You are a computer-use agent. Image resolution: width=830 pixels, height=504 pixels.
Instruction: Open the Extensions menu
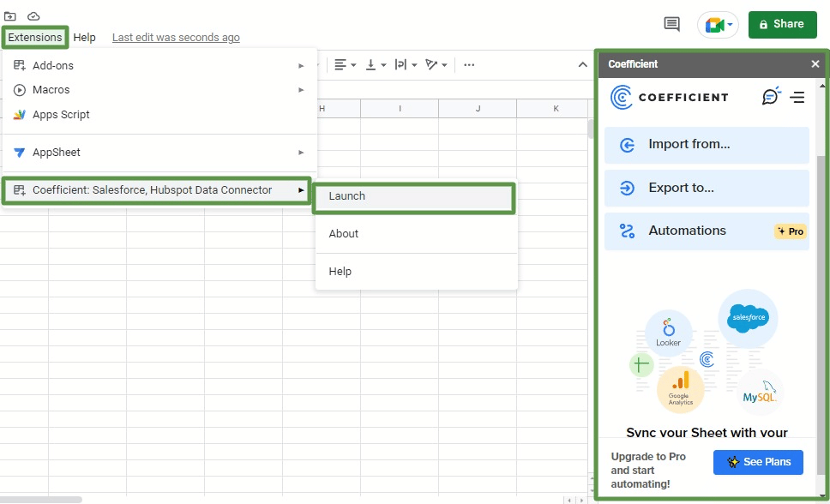pyautogui.click(x=35, y=37)
